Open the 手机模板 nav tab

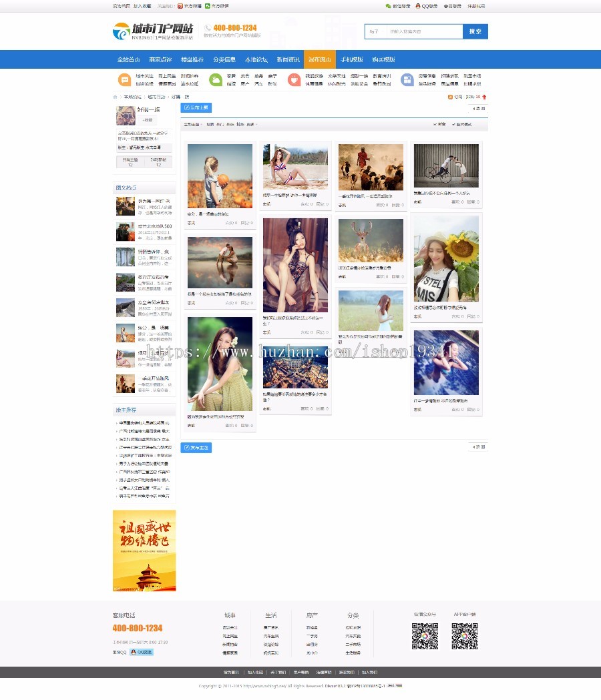352,59
